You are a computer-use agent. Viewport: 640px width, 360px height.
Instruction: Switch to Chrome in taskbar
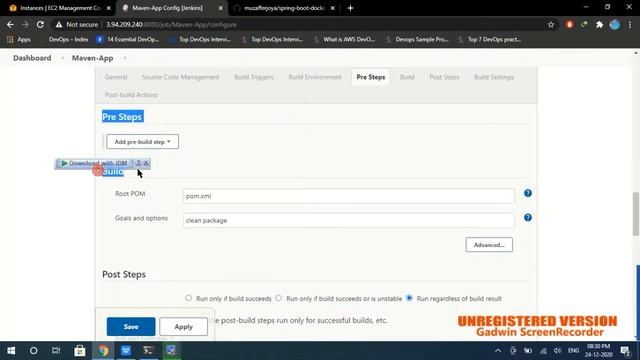coord(103,351)
